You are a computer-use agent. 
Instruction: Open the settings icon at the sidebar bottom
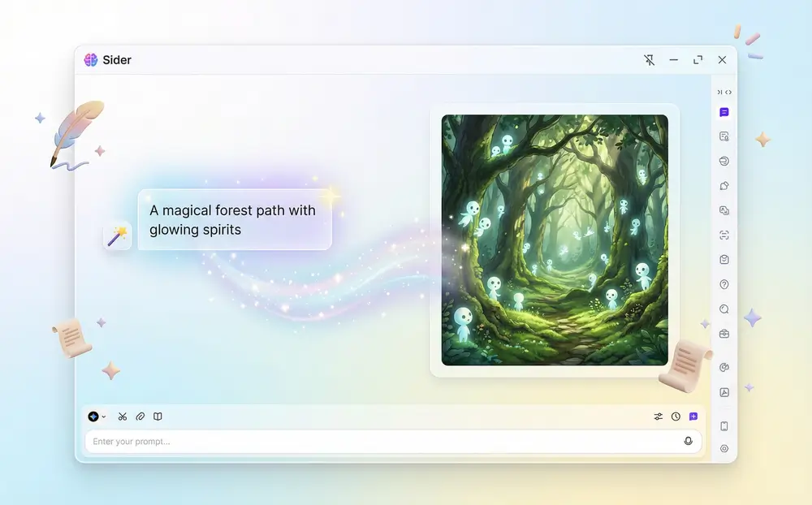[x=724, y=448]
